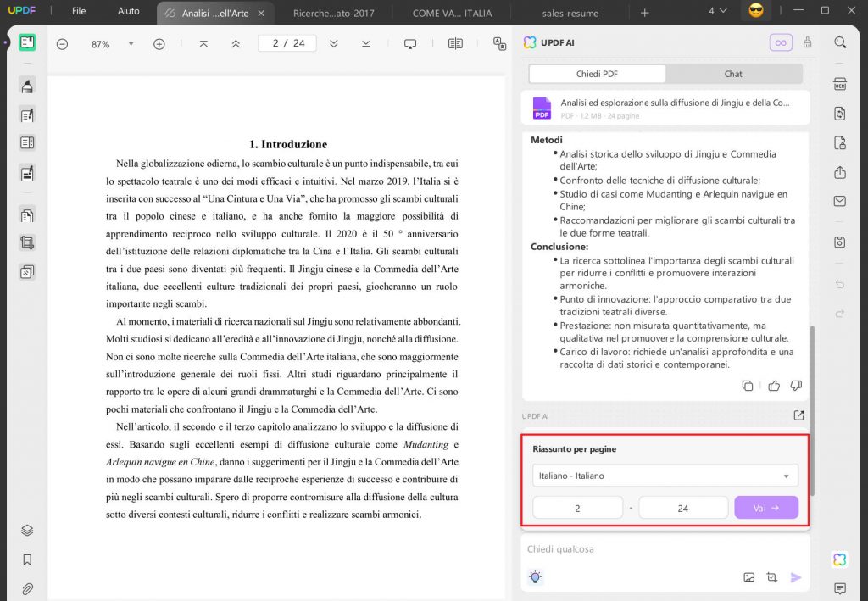Zoom in with the plus button

pyautogui.click(x=159, y=44)
